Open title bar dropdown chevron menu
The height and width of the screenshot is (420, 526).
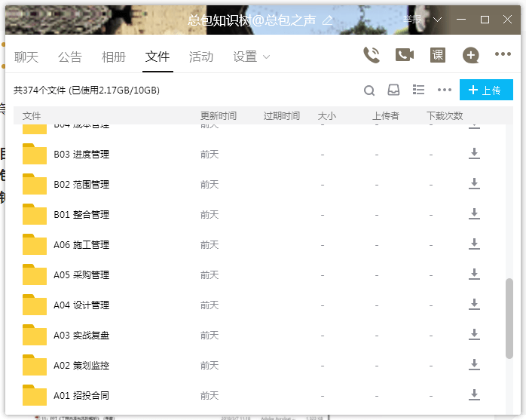[x=438, y=20]
